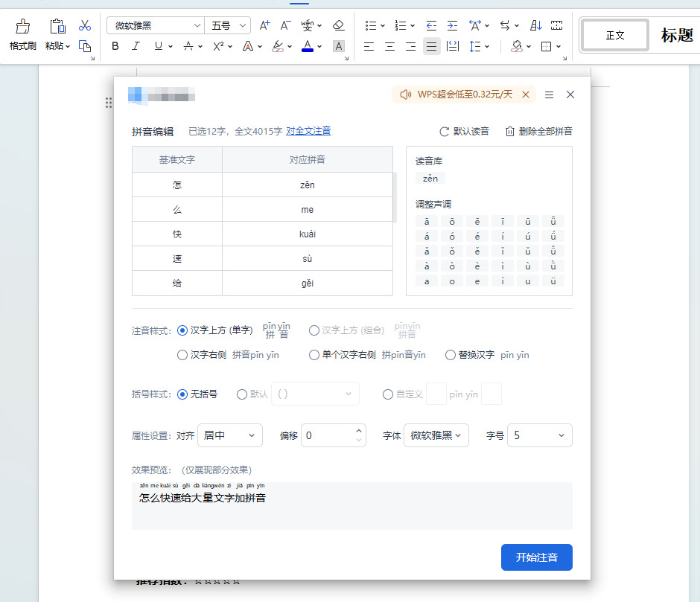Click the Cut scissors icon
The width and height of the screenshot is (700, 602).
point(85,26)
